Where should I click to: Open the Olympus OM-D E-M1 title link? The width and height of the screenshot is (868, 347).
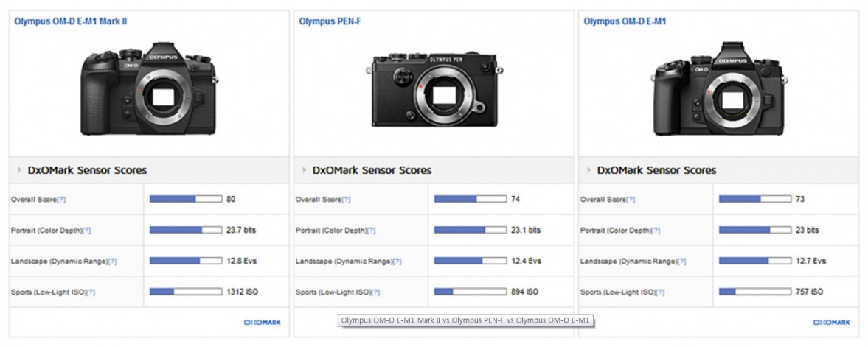[625, 21]
